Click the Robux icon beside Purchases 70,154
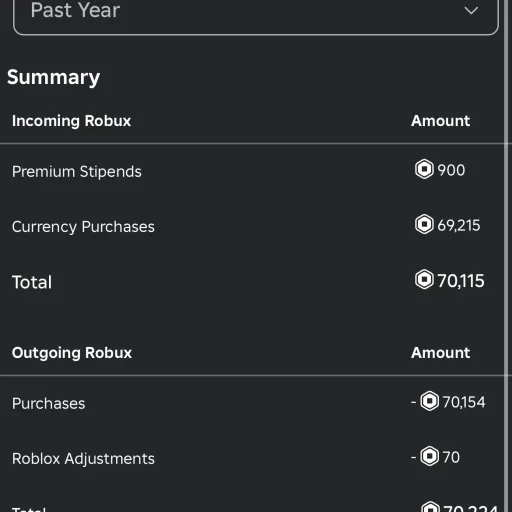 pos(429,401)
